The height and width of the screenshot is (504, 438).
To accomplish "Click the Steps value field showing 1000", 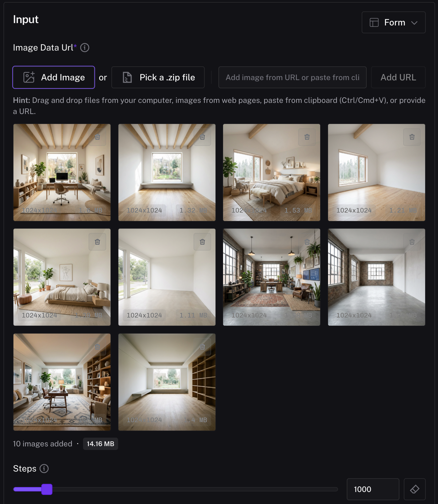I will pyautogui.click(x=373, y=489).
